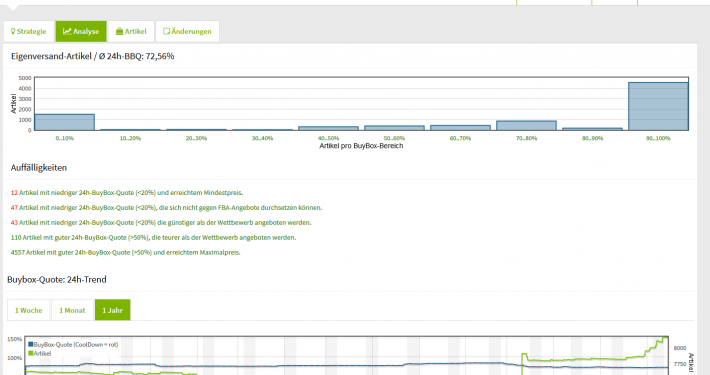
Task: Open the Strategie tab
Action: 29,31
